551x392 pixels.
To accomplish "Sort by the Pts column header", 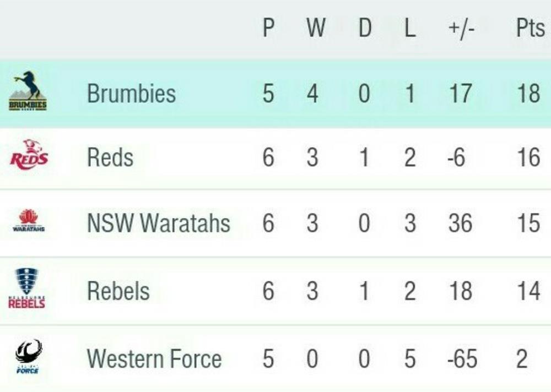I will [530, 29].
